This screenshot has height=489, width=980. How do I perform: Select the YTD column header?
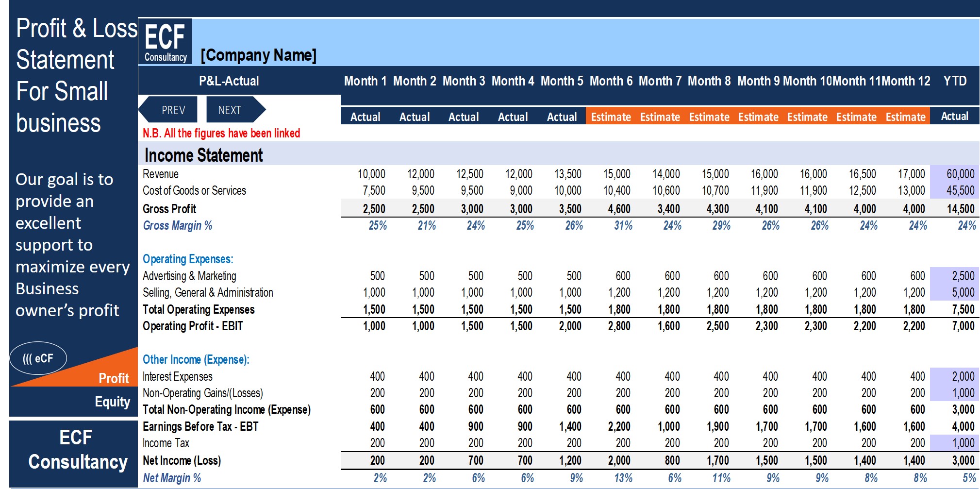click(x=955, y=81)
